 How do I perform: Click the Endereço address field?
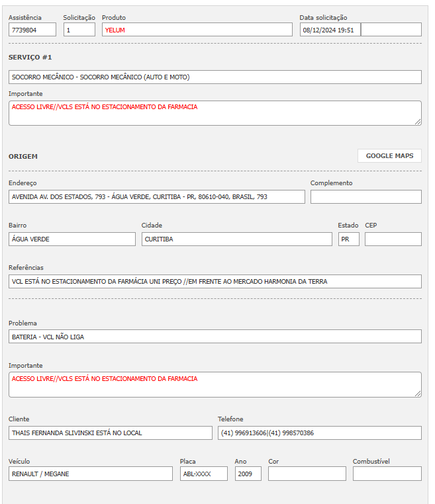coord(157,197)
